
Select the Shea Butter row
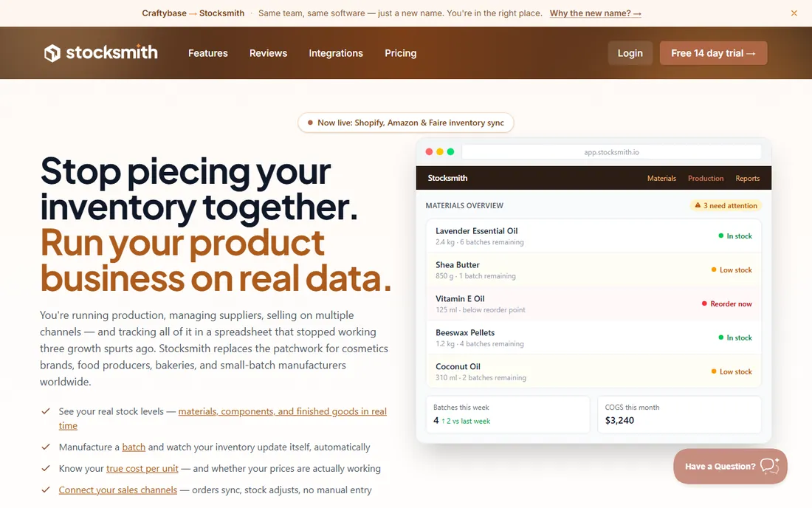coord(593,270)
